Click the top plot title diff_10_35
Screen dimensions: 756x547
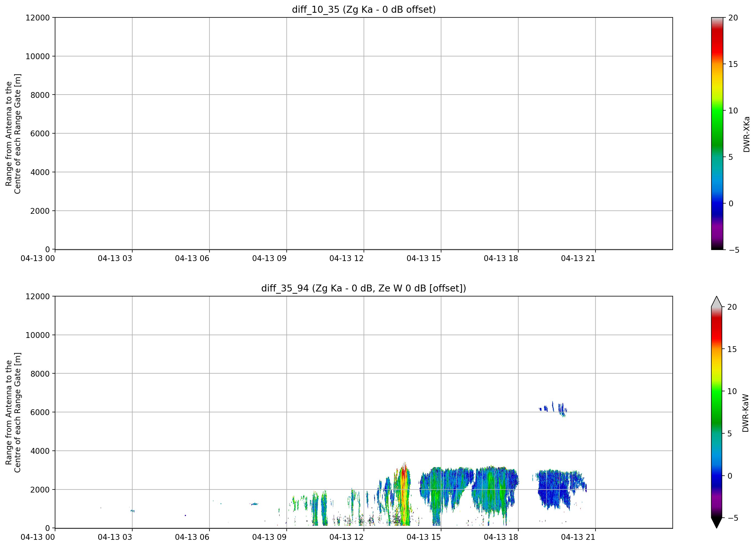(x=364, y=9)
